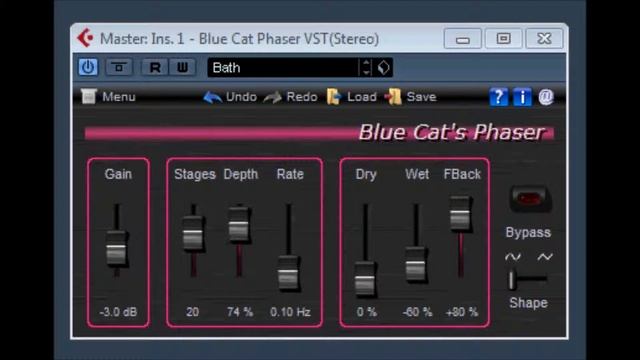
Task: Click the Stages label
Action: 195,174
